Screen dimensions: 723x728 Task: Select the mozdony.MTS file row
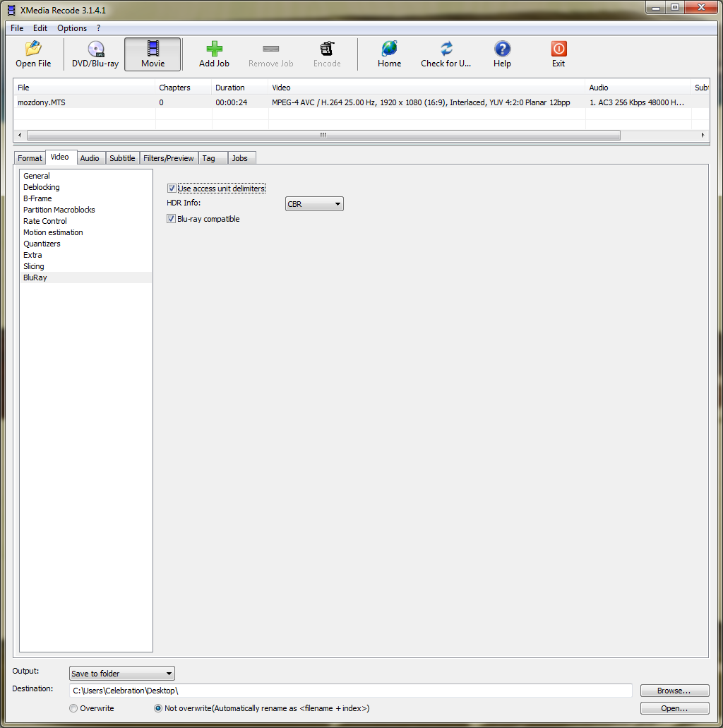tap(361, 102)
